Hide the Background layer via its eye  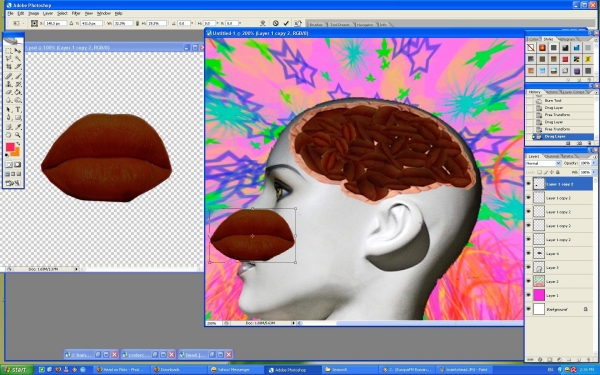(528, 309)
